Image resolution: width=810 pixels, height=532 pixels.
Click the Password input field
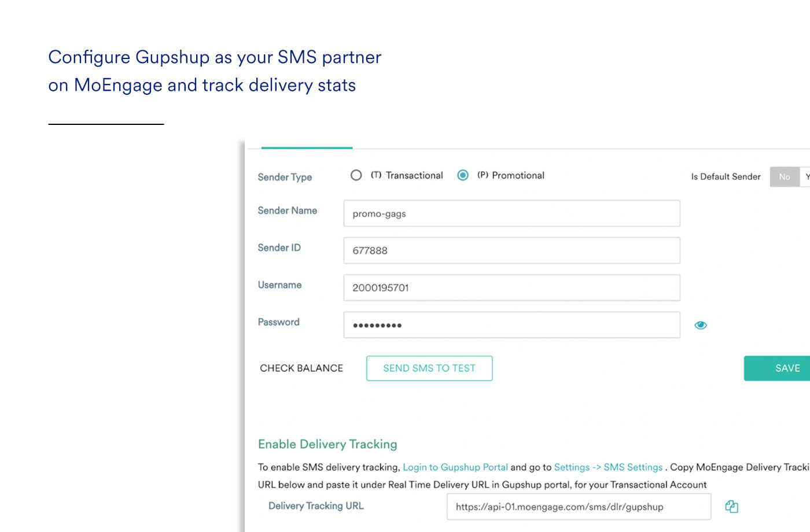click(511, 325)
